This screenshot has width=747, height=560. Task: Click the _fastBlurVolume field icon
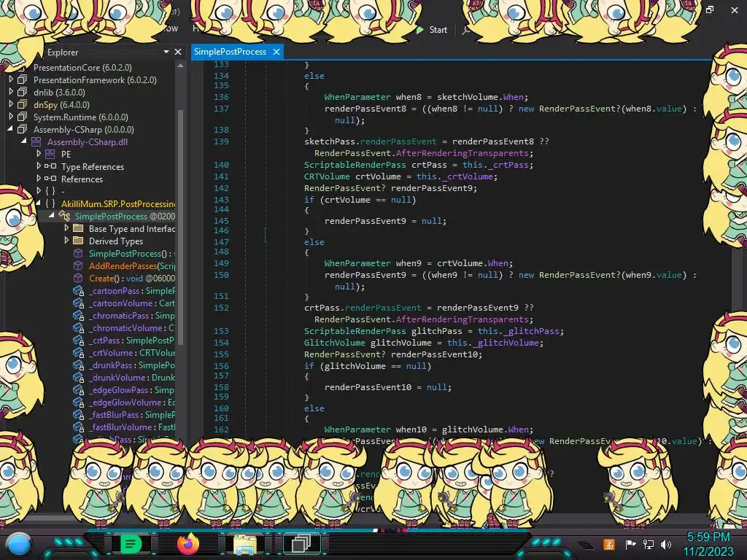tap(78, 427)
